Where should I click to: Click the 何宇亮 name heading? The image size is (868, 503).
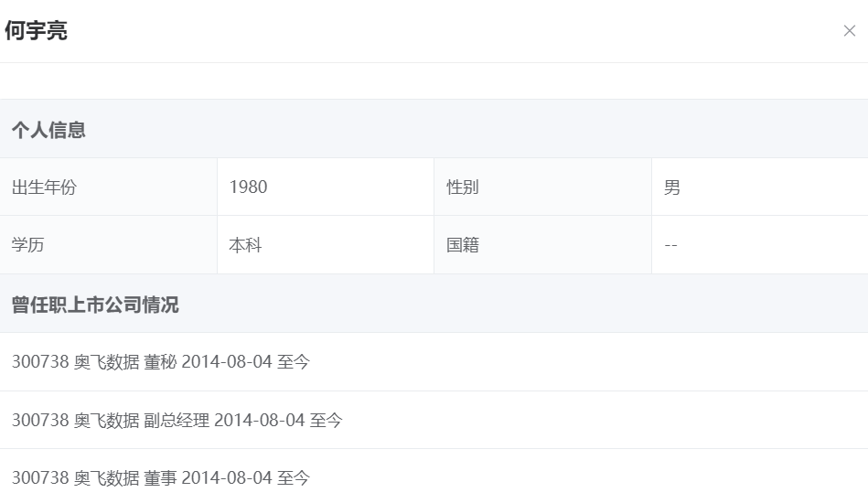(37, 31)
